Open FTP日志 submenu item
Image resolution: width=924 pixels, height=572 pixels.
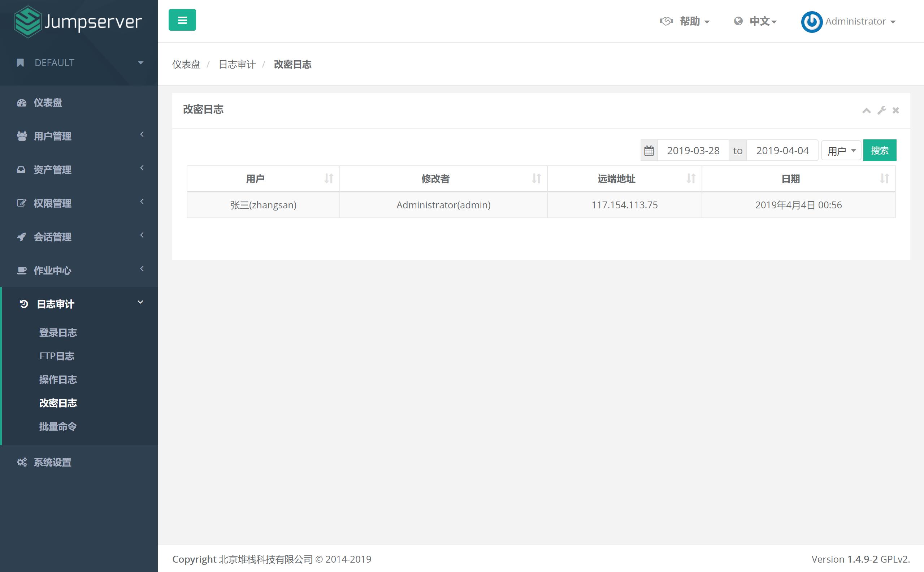(57, 356)
